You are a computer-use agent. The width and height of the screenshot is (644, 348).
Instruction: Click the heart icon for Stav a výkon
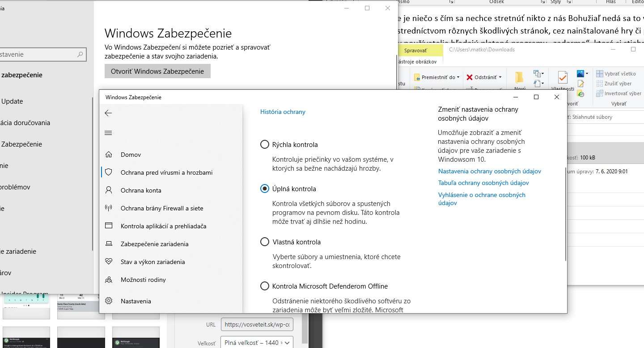[109, 262]
